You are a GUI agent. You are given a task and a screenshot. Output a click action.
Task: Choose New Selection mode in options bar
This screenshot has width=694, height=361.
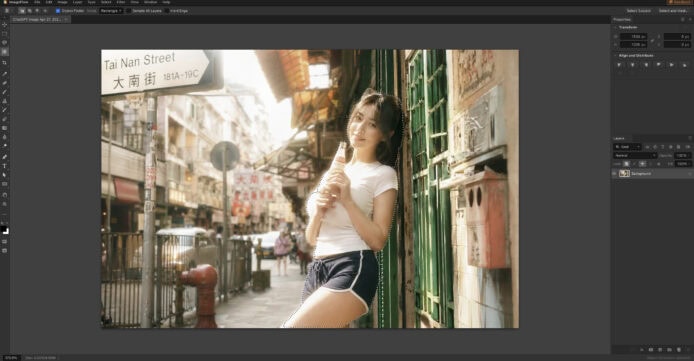click(x=22, y=11)
